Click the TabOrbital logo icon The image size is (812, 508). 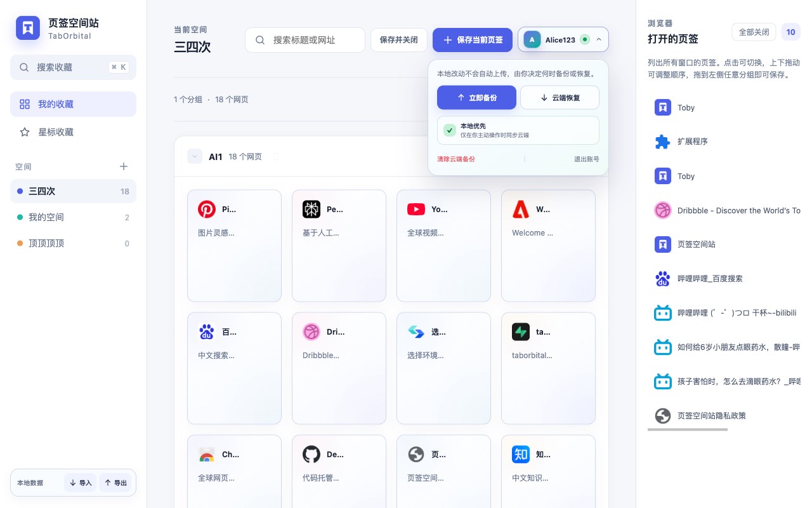click(28, 28)
